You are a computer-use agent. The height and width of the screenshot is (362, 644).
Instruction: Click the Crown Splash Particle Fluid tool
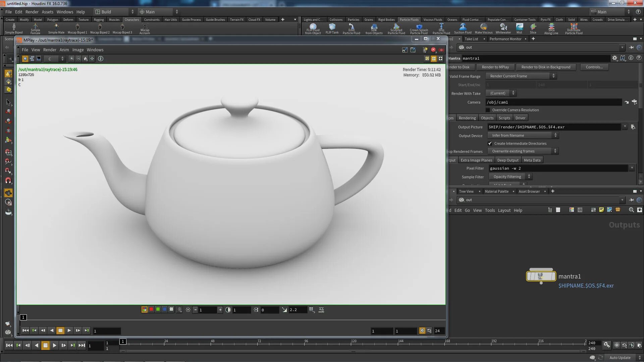(419, 29)
